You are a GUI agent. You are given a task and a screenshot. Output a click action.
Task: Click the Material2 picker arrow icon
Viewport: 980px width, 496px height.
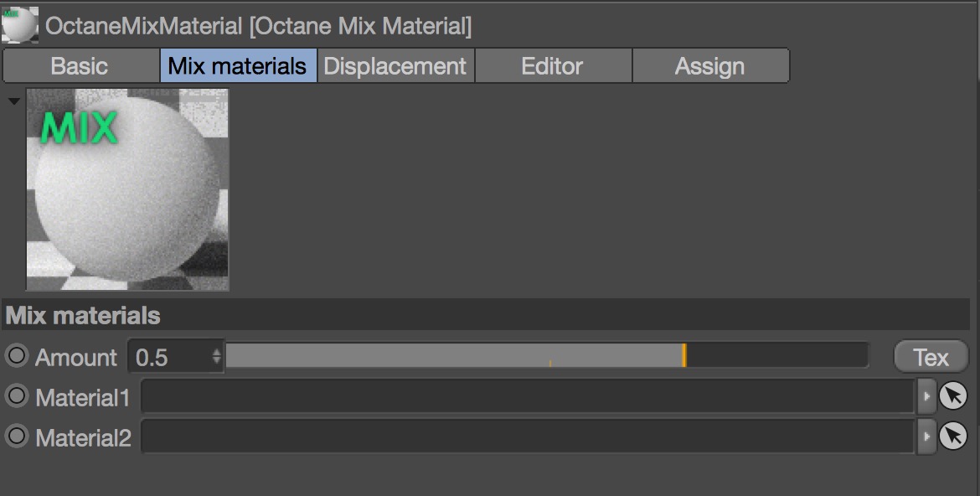[953, 436]
